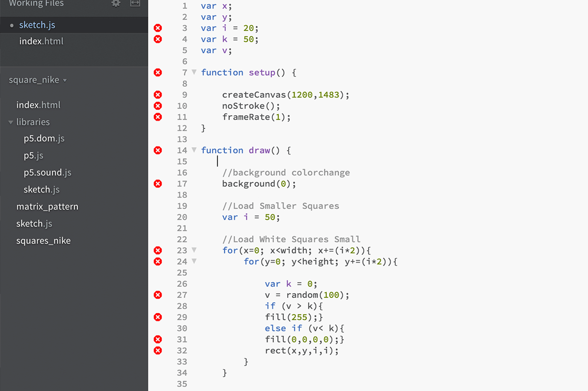Open p5.sound.js in libraries

(x=48, y=172)
